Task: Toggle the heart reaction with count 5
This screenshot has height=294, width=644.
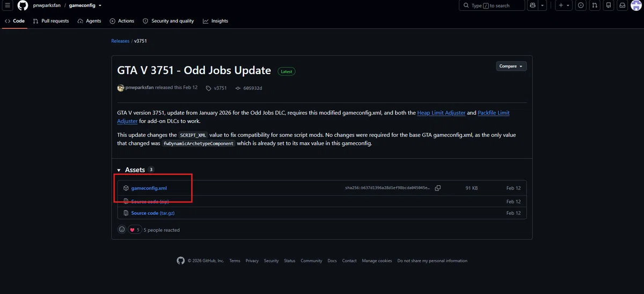Action: [135, 230]
